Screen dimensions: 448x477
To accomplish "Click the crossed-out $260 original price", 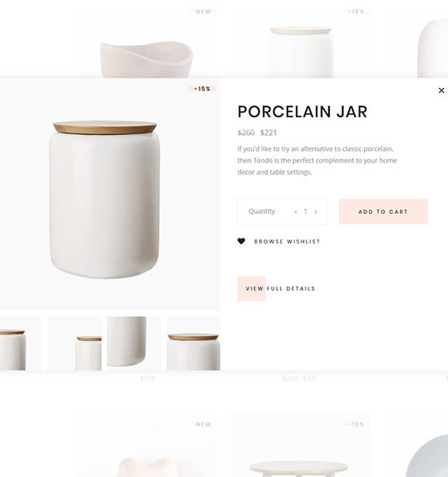I will pos(246,133).
